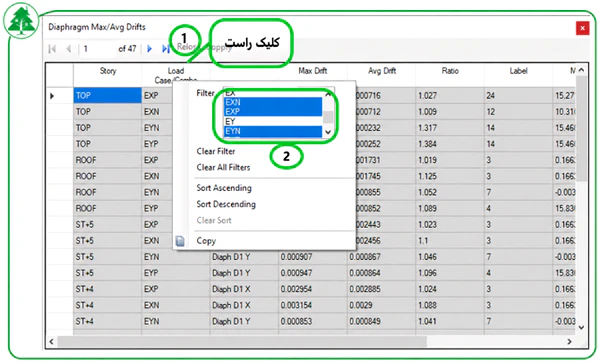Choose Copy from context menu
Image resolution: width=600 pixels, height=364 pixels.
click(x=206, y=241)
